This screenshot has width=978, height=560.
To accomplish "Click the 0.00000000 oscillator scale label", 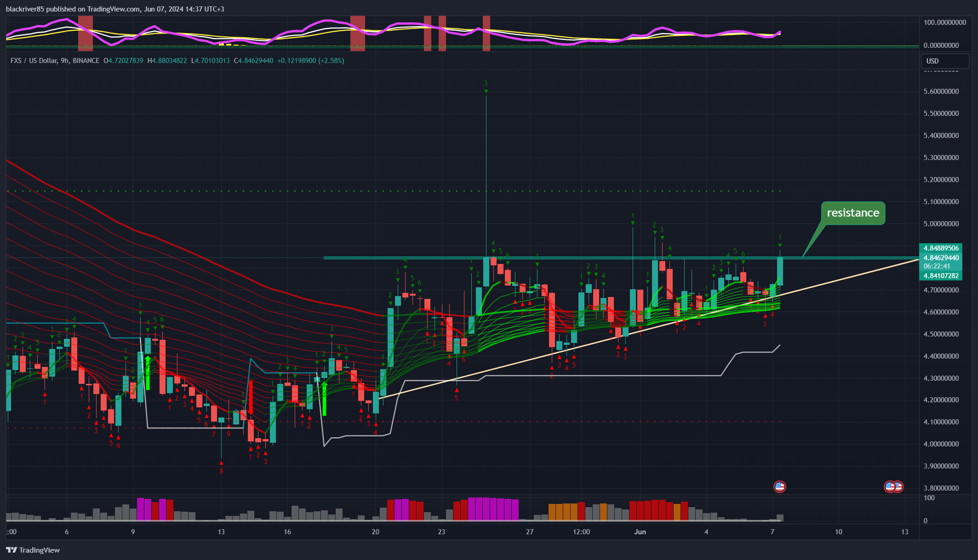I will [941, 46].
